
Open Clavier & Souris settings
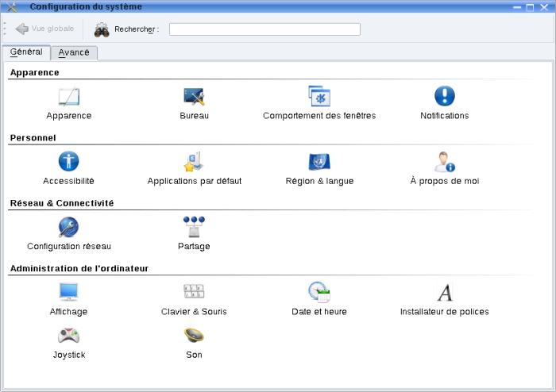tap(194, 294)
